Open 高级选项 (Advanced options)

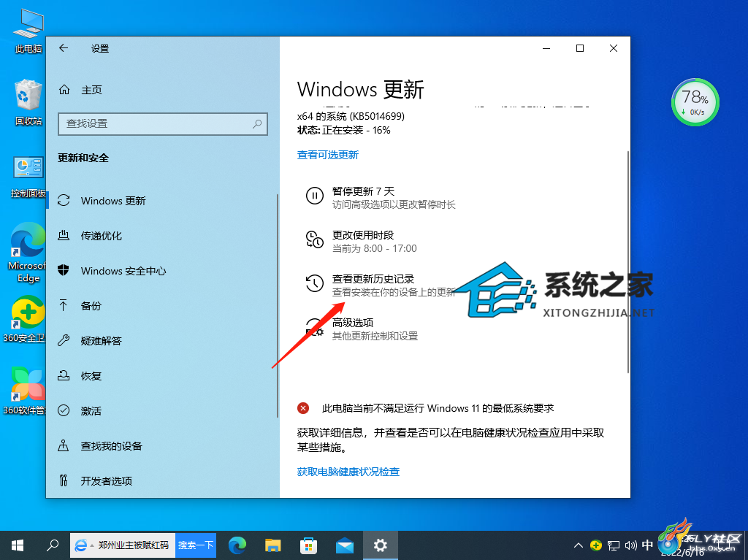tap(362, 329)
